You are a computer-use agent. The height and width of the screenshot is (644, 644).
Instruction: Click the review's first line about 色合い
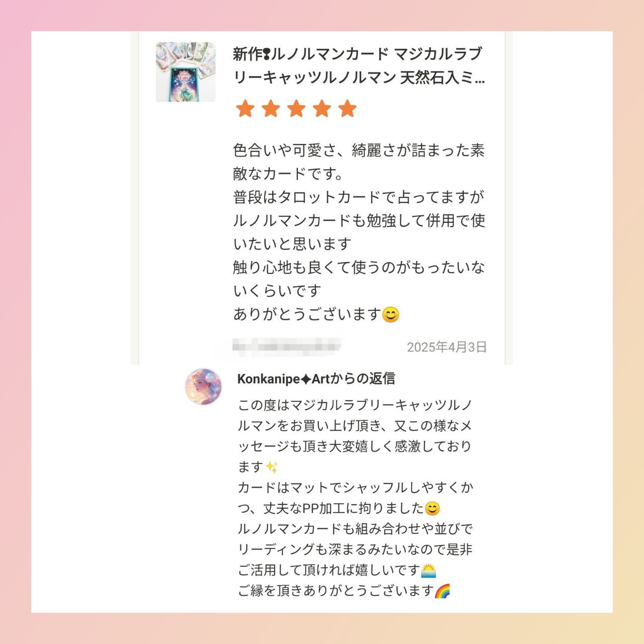click(358, 150)
